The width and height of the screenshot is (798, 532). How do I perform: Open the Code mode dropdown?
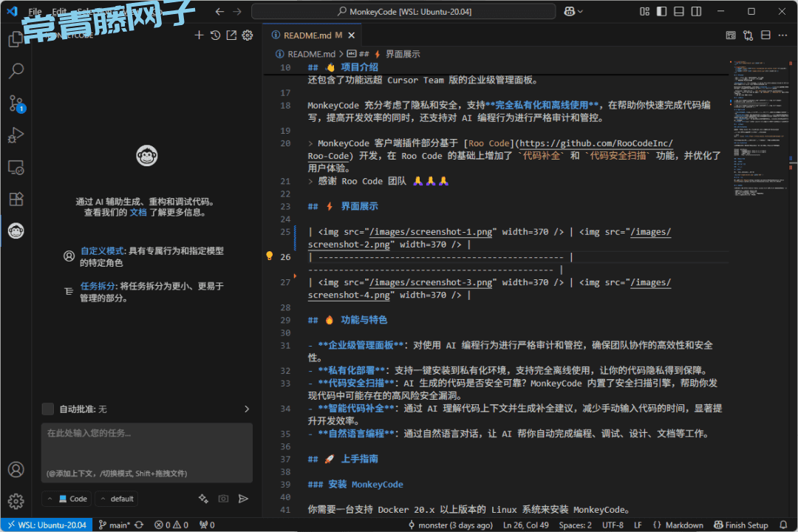[x=68, y=499]
